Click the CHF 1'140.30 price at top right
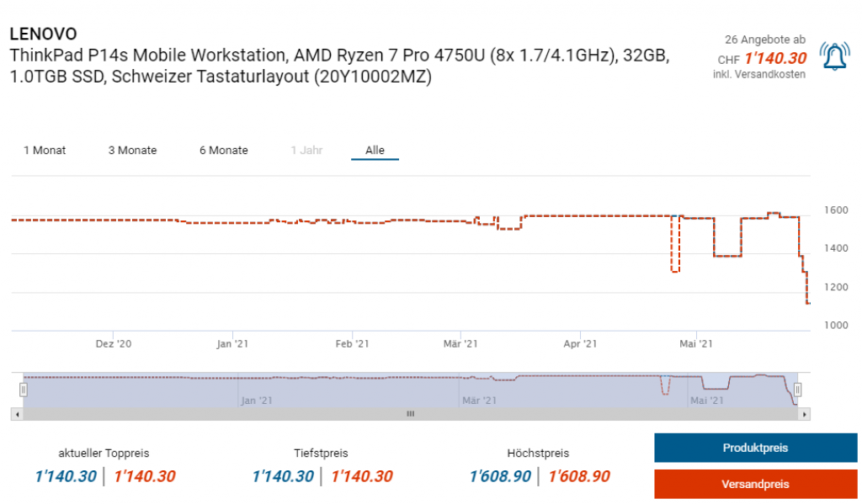862x504 pixels. [x=774, y=59]
